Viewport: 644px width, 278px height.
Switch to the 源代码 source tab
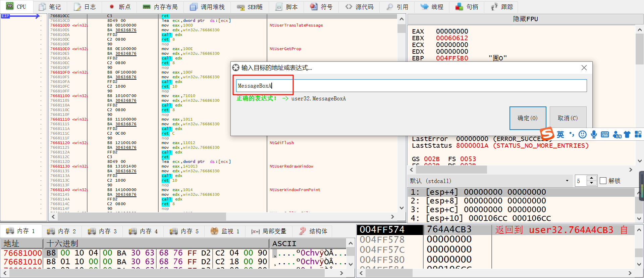359,7
